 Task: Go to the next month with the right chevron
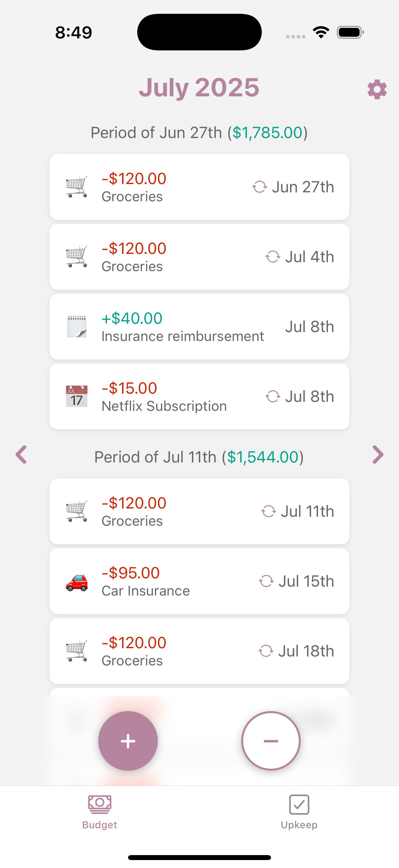pyautogui.click(x=378, y=455)
